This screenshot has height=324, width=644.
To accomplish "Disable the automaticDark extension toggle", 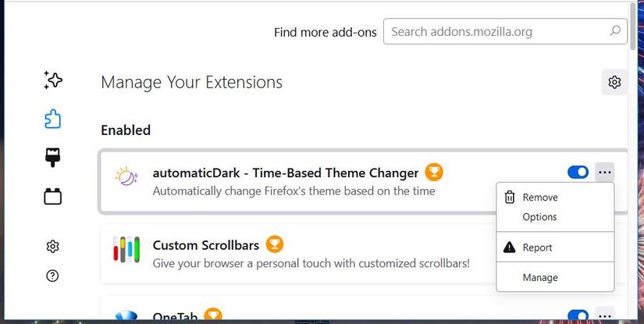I will pyautogui.click(x=578, y=173).
